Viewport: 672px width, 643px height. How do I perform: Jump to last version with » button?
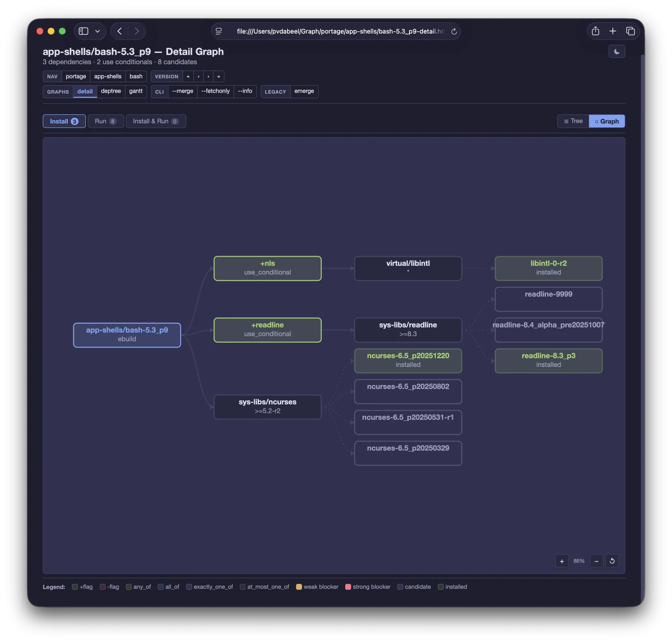click(219, 77)
